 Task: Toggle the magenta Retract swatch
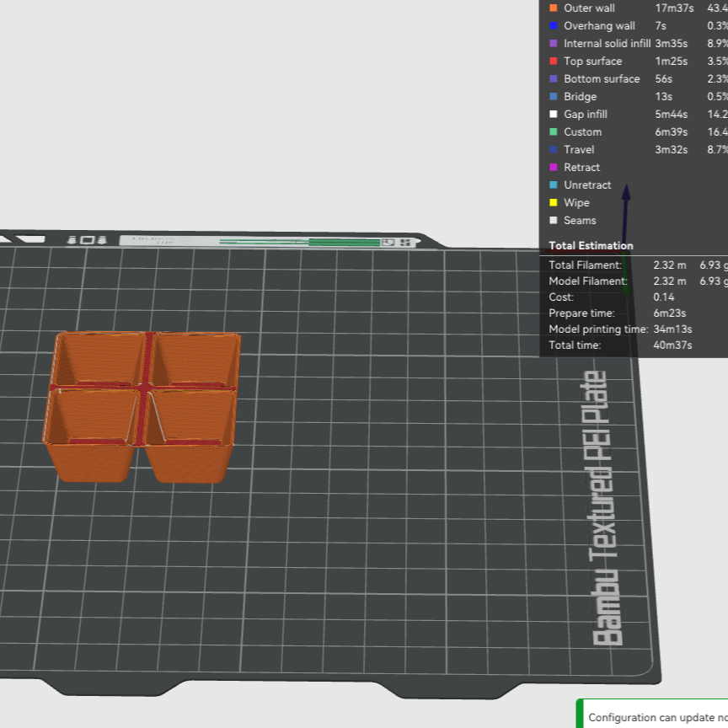[553, 167]
